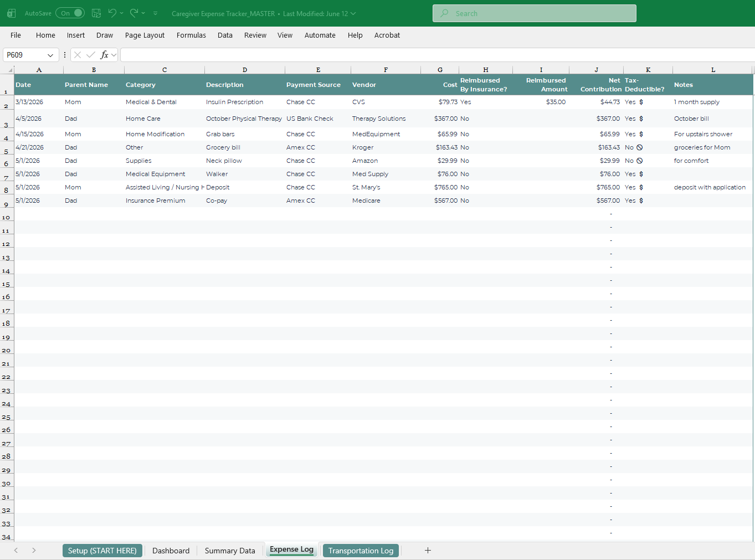Open the Insert ribbon tab

(76, 35)
